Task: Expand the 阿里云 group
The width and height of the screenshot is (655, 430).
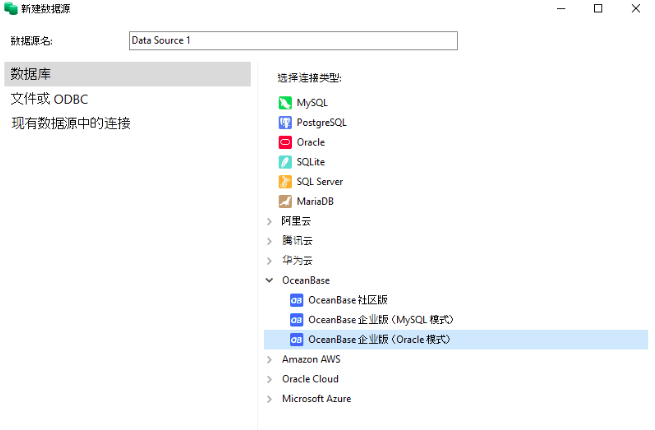Action: click(x=269, y=221)
